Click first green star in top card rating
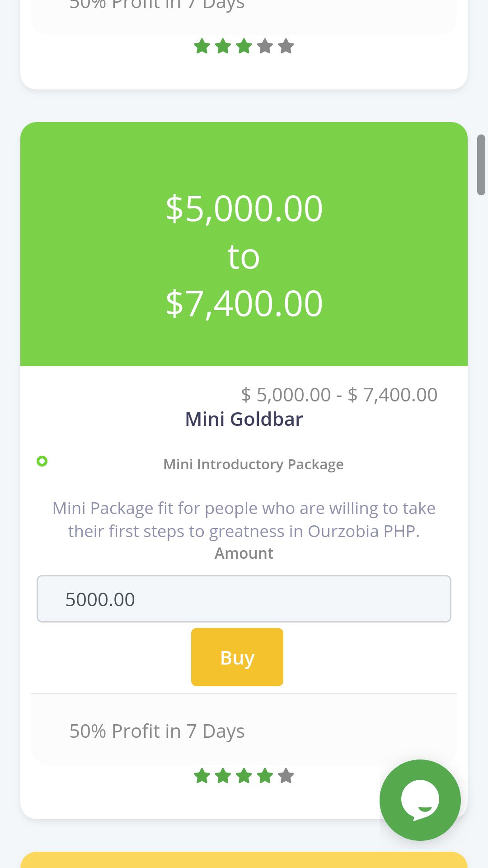 point(202,46)
